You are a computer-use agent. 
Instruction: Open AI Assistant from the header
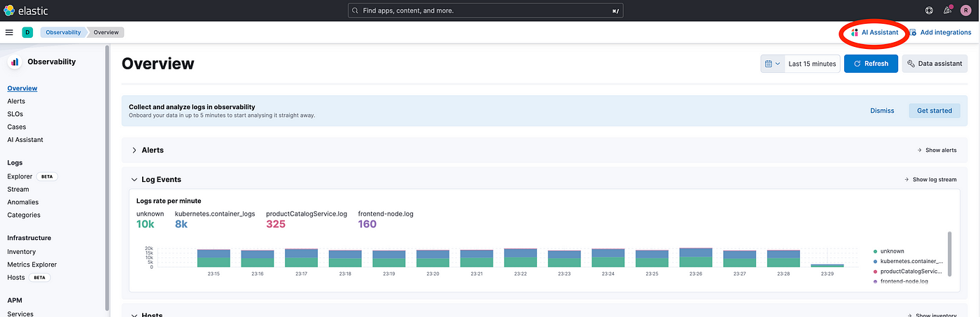tap(874, 32)
